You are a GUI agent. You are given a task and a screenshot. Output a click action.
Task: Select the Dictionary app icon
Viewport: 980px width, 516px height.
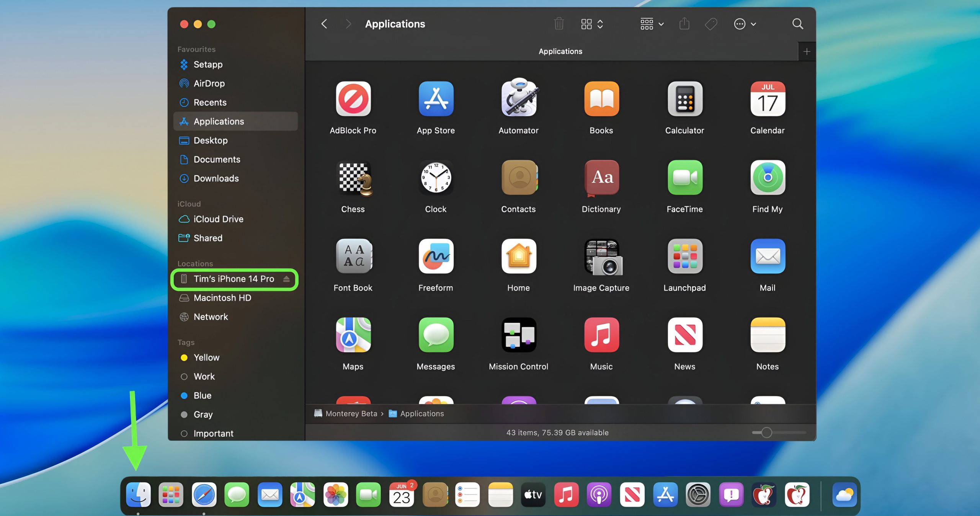point(601,178)
